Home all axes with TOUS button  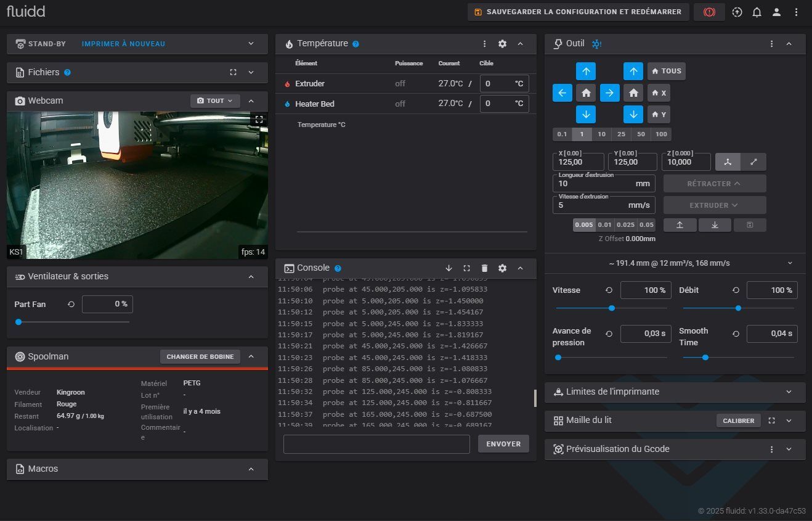(666, 71)
